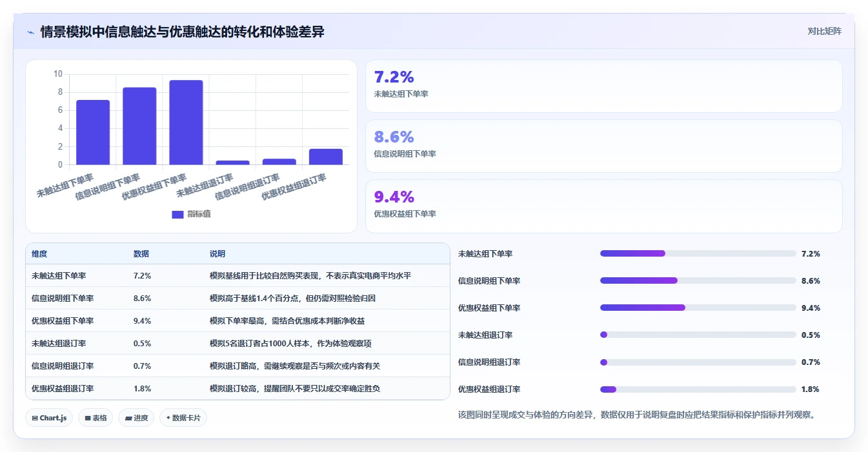Click the note starting 模拟退订略高

pyautogui.click(x=295, y=366)
